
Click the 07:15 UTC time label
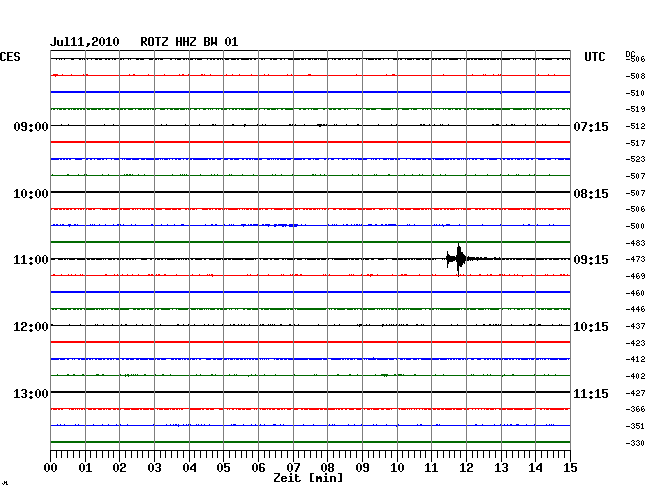pos(591,126)
